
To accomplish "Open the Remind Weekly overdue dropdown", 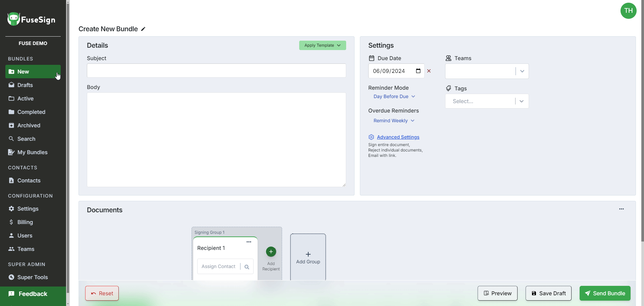I will click(394, 121).
